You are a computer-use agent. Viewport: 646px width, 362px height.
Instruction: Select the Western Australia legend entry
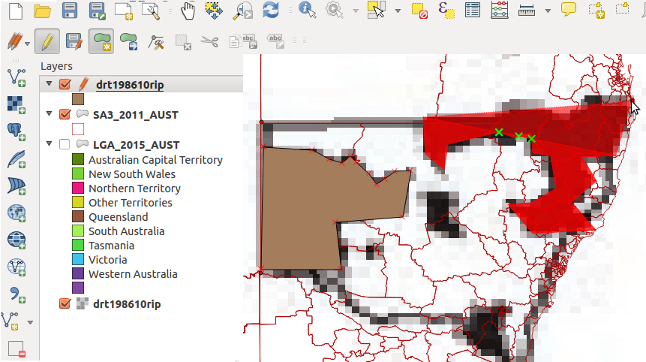133,274
